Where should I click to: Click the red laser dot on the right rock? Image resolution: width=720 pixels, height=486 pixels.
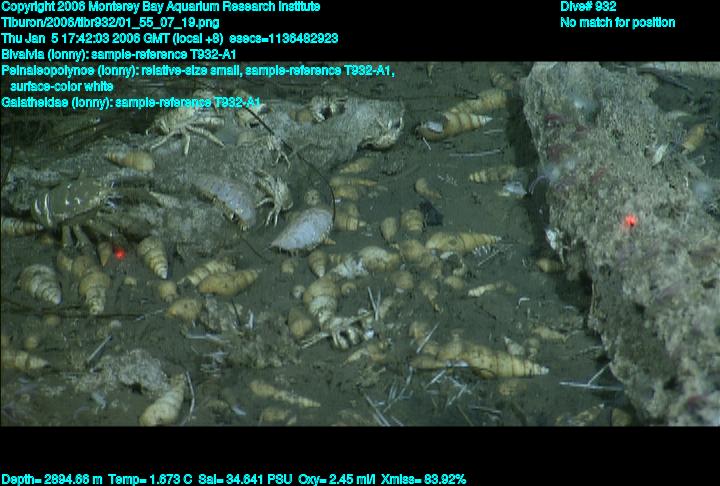(630, 221)
